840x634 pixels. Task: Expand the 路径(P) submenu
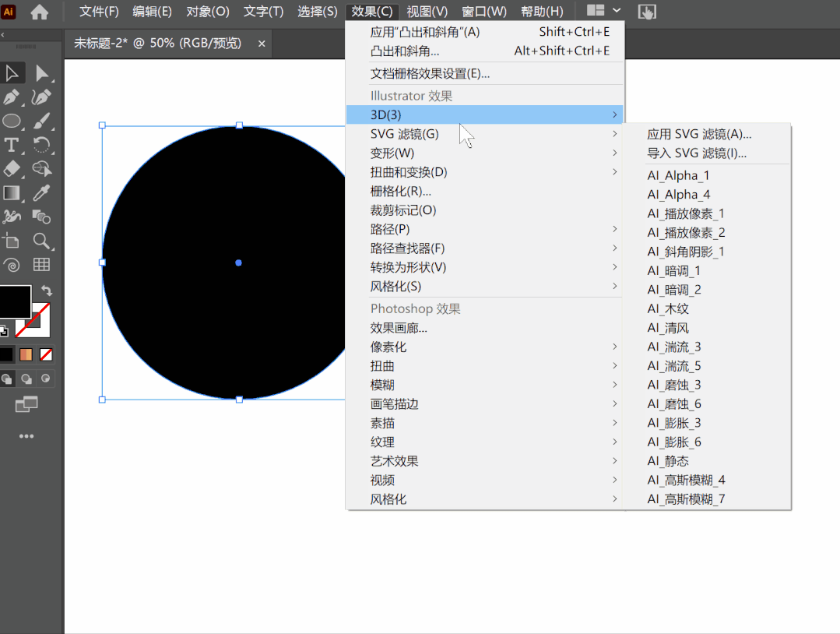(x=484, y=229)
